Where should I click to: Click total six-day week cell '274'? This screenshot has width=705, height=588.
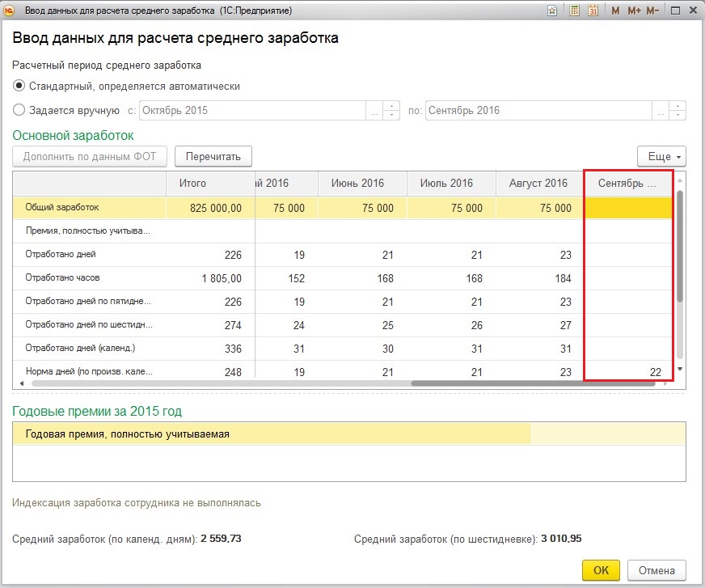click(x=210, y=325)
